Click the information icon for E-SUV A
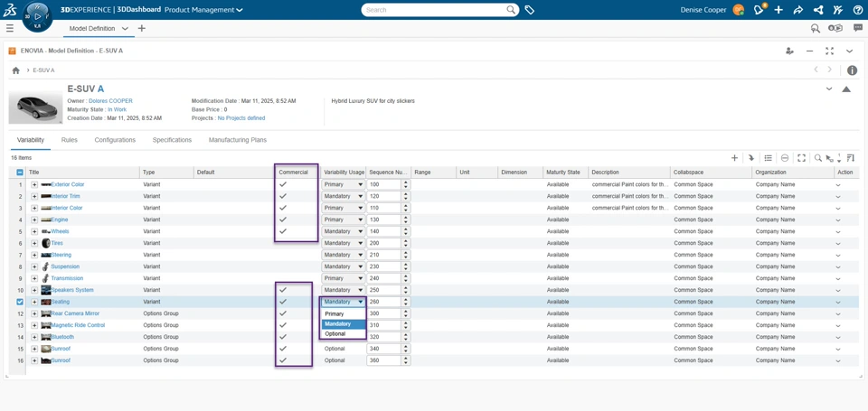 852,70
